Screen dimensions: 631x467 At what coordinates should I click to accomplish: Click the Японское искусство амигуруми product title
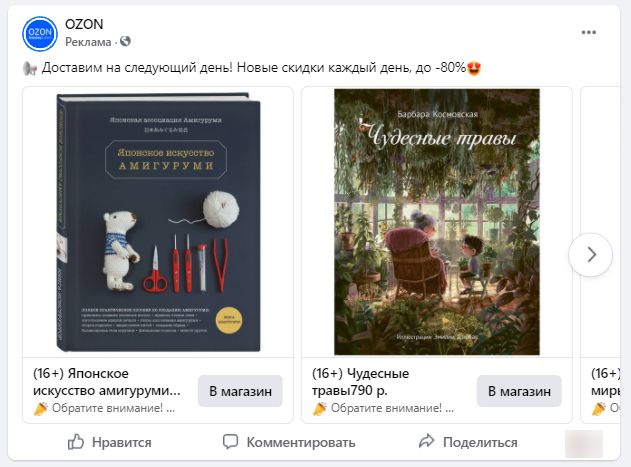pos(107,382)
